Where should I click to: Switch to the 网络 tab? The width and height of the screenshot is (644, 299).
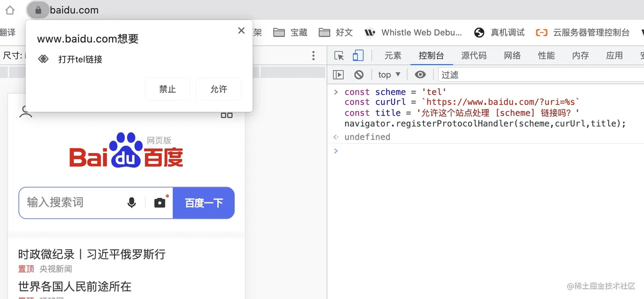point(512,56)
